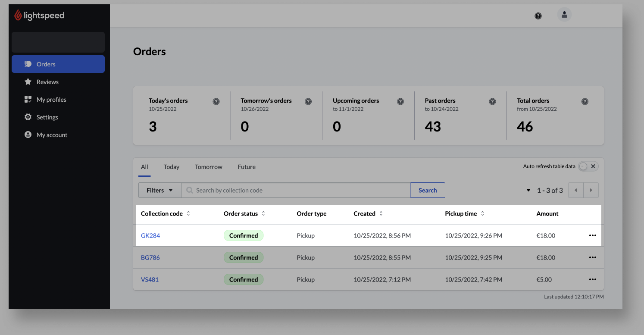Expand the Filters dropdown
The width and height of the screenshot is (644, 335).
pos(159,190)
